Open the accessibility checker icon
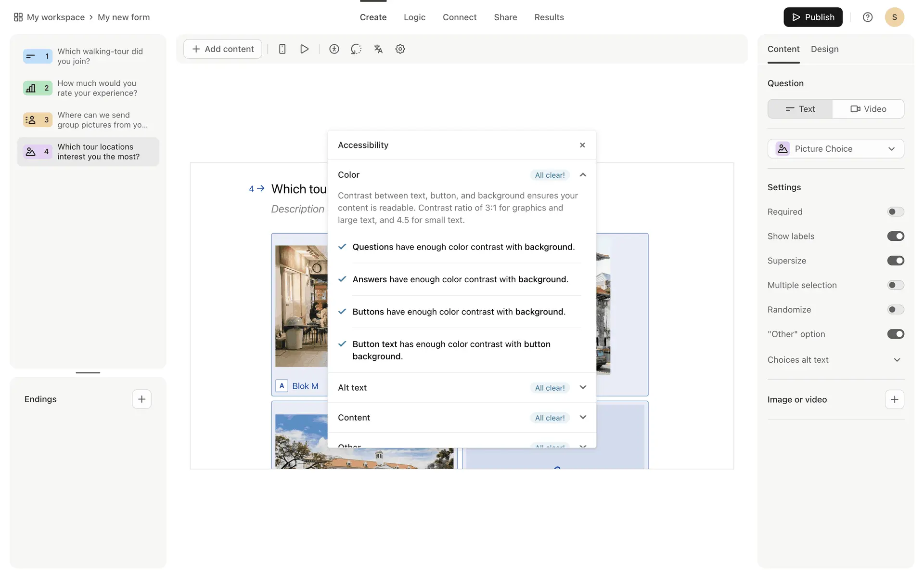The height and width of the screenshot is (578, 924). [x=334, y=49]
